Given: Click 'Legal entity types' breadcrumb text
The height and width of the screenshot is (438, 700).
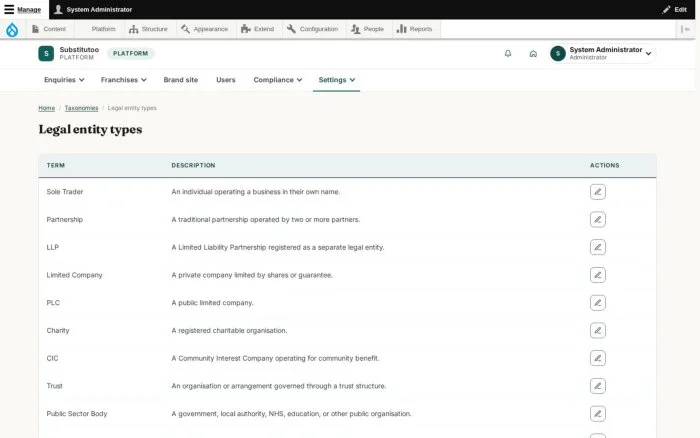Looking at the screenshot, I should [x=132, y=108].
